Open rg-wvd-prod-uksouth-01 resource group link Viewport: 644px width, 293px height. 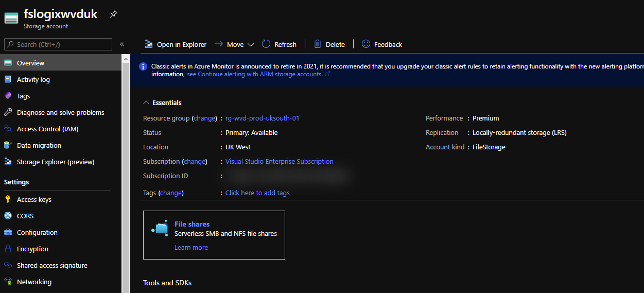tap(263, 118)
